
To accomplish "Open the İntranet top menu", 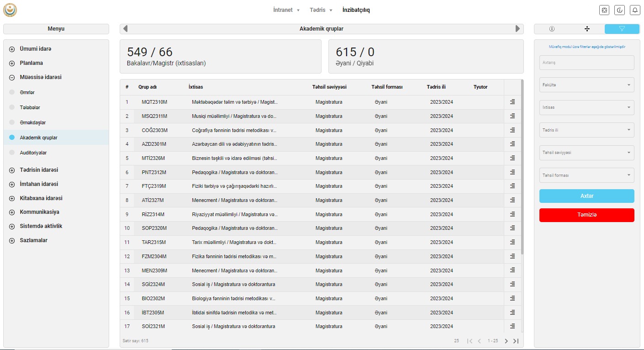I will point(286,10).
